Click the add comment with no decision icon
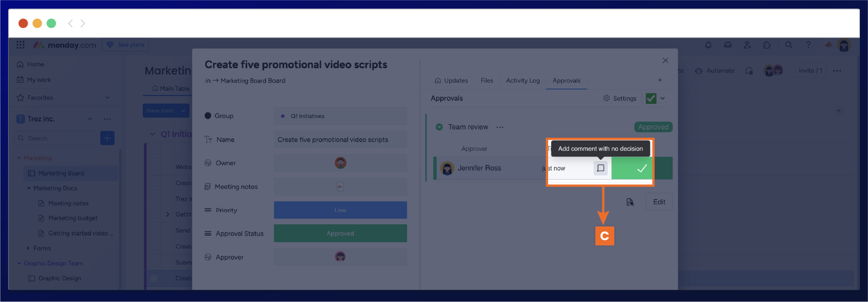The height and width of the screenshot is (302, 868). pos(601,168)
